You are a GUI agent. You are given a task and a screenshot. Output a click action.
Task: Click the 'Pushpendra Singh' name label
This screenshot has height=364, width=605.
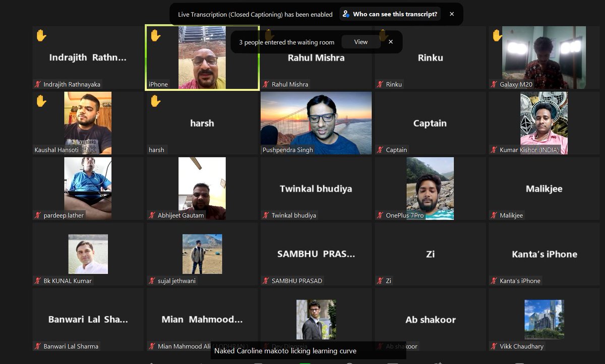coord(288,150)
